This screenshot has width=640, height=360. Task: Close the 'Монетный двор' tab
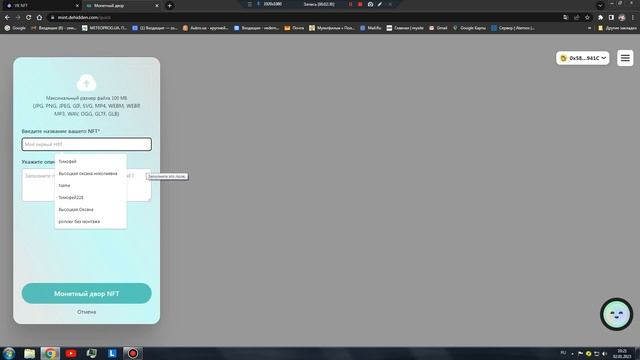point(157,6)
